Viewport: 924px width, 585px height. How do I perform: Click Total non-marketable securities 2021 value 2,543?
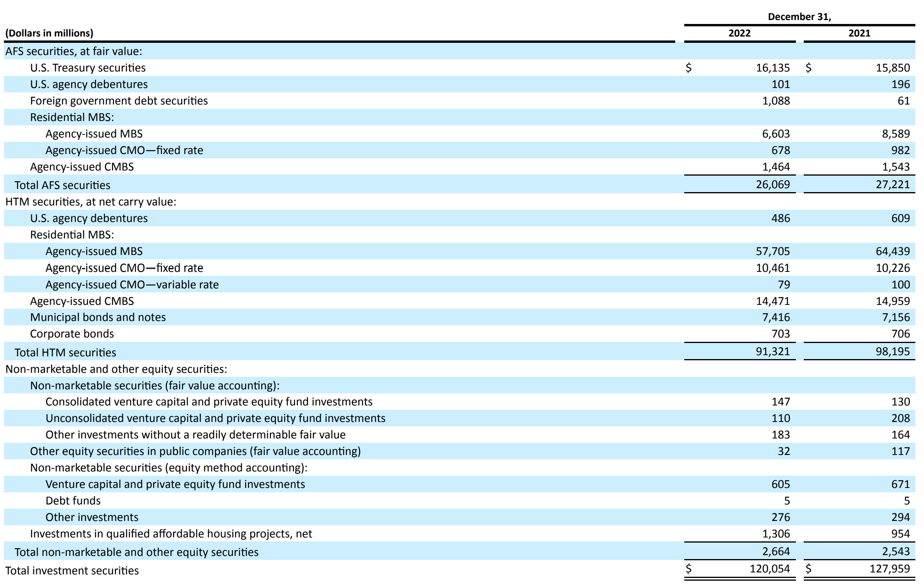(895, 552)
